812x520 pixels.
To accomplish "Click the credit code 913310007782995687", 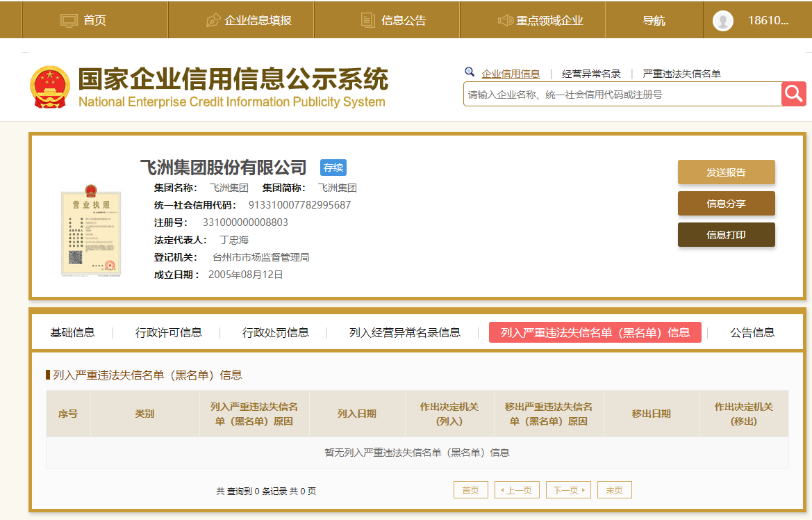I will coord(299,205).
